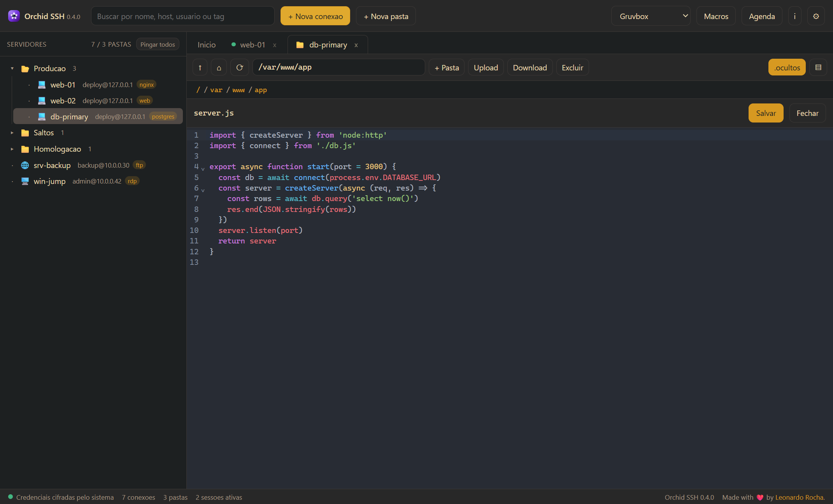Expand the Homologacao folder
This screenshot has width=833, height=504.
pos(12,149)
